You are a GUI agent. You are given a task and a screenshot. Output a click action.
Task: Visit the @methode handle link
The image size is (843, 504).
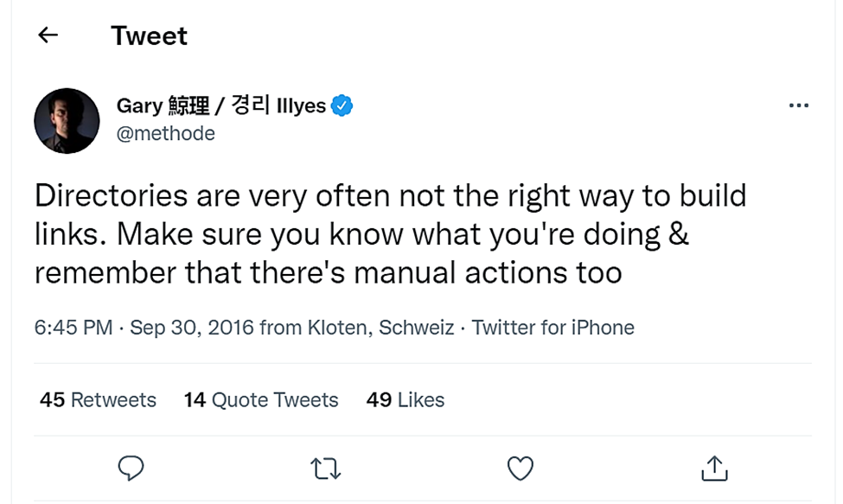(x=166, y=133)
